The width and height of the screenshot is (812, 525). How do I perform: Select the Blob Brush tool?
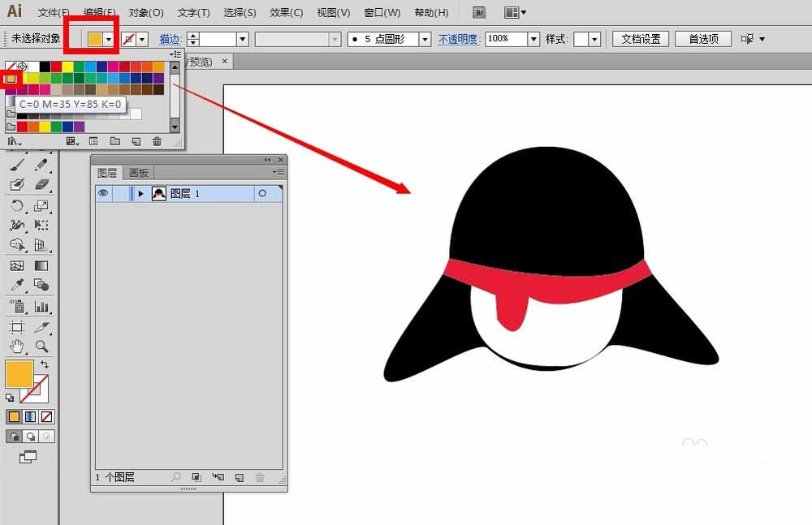(17, 185)
